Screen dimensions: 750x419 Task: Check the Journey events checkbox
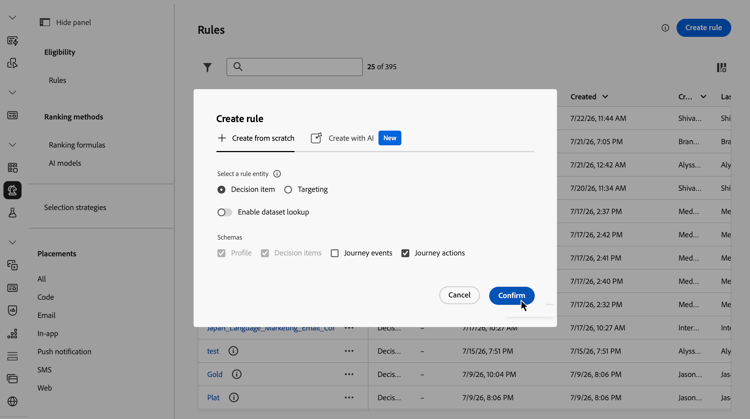[x=335, y=253]
